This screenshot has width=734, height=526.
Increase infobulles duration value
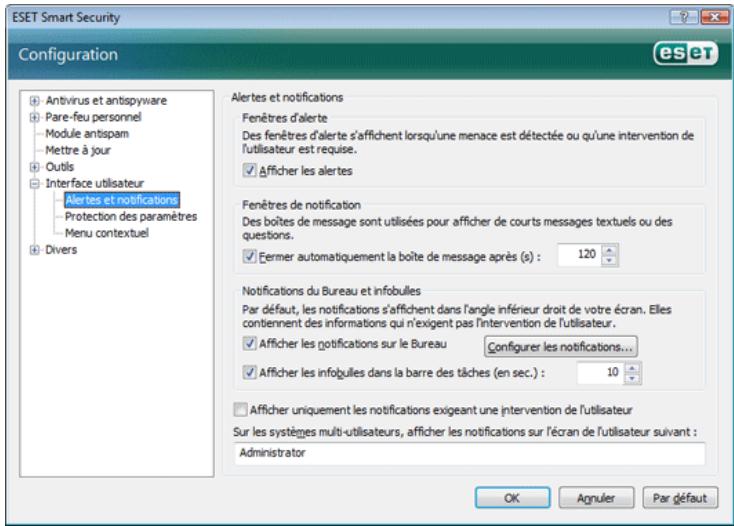[632, 368]
